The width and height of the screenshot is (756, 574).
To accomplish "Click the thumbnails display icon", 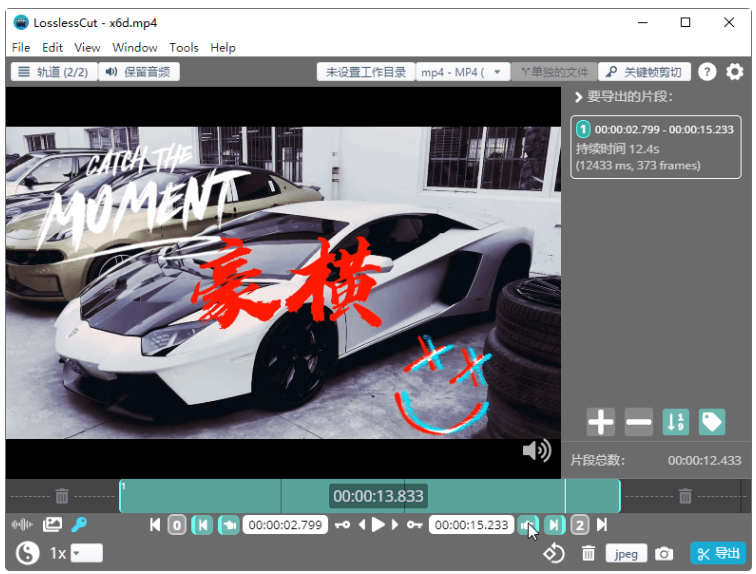I will pos(52,524).
